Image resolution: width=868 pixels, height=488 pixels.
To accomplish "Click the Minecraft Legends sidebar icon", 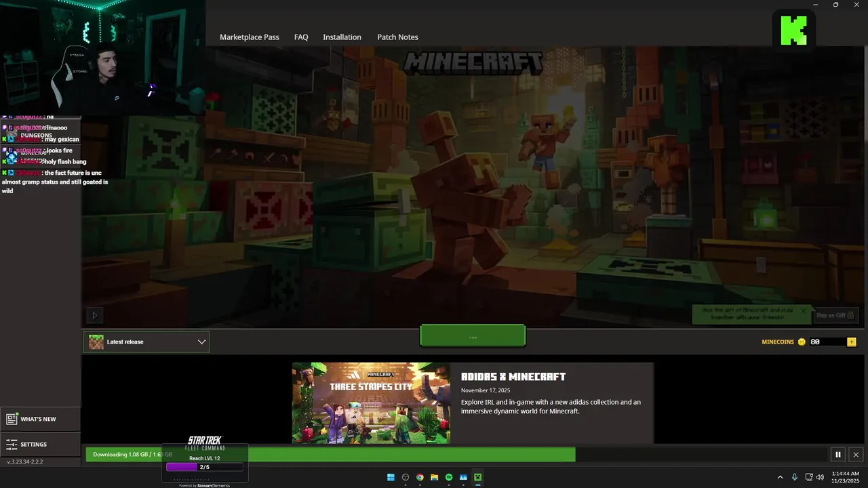I will tap(12, 157).
